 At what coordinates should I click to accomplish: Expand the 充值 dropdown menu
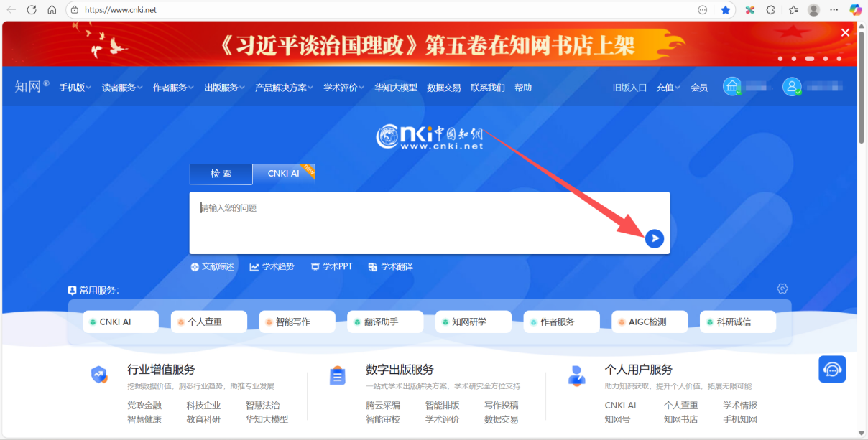(668, 88)
